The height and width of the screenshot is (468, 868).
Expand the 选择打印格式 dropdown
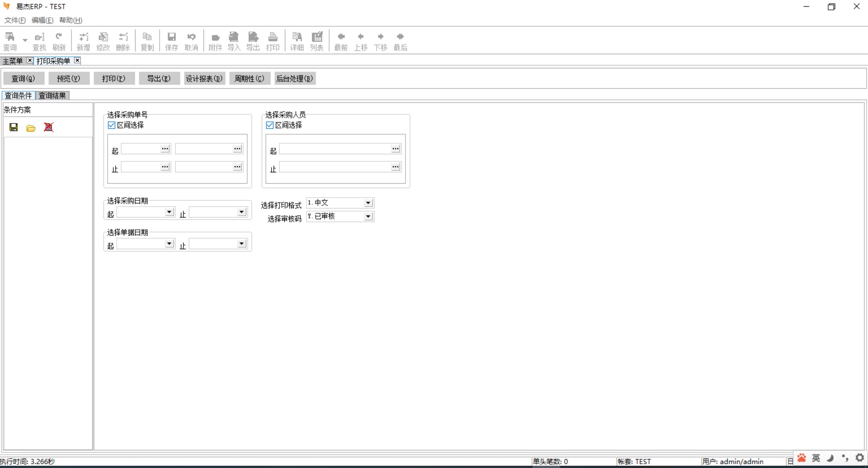(368, 203)
